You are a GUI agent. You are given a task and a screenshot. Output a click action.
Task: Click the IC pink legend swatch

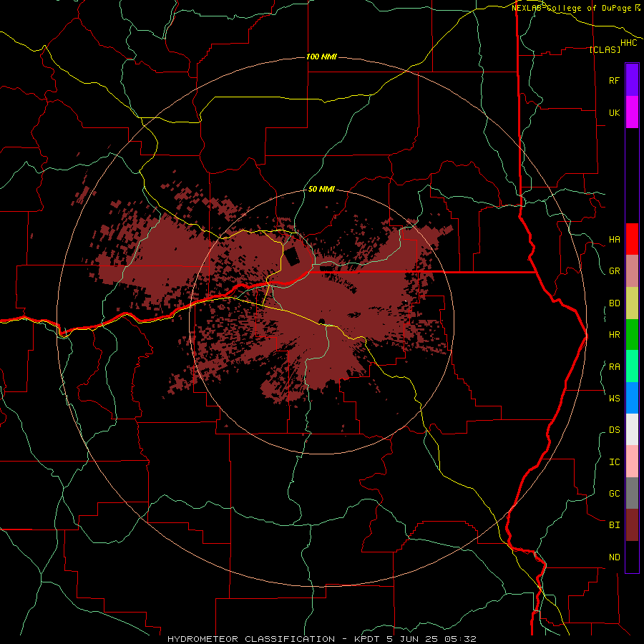[632, 462]
